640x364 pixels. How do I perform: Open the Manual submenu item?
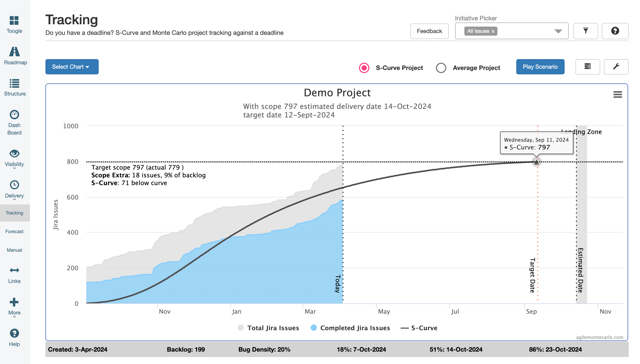click(x=14, y=250)
